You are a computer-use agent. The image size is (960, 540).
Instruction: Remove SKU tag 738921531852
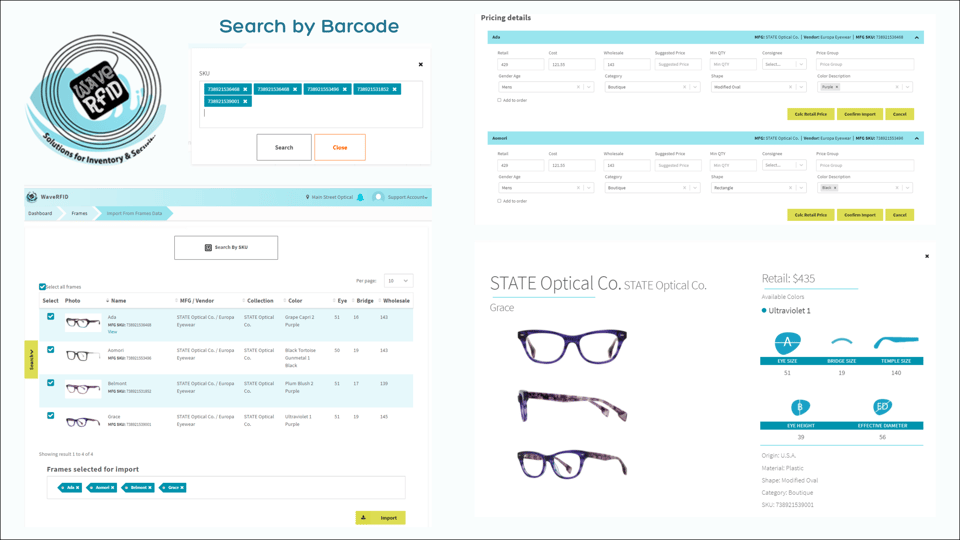(x=395, y=89)
